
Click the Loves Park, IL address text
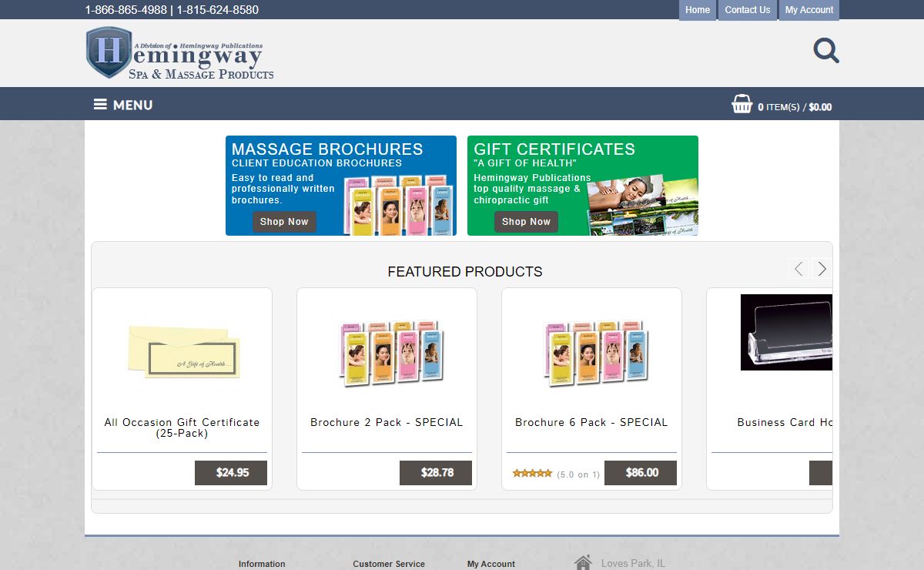(x=633, y=563)
